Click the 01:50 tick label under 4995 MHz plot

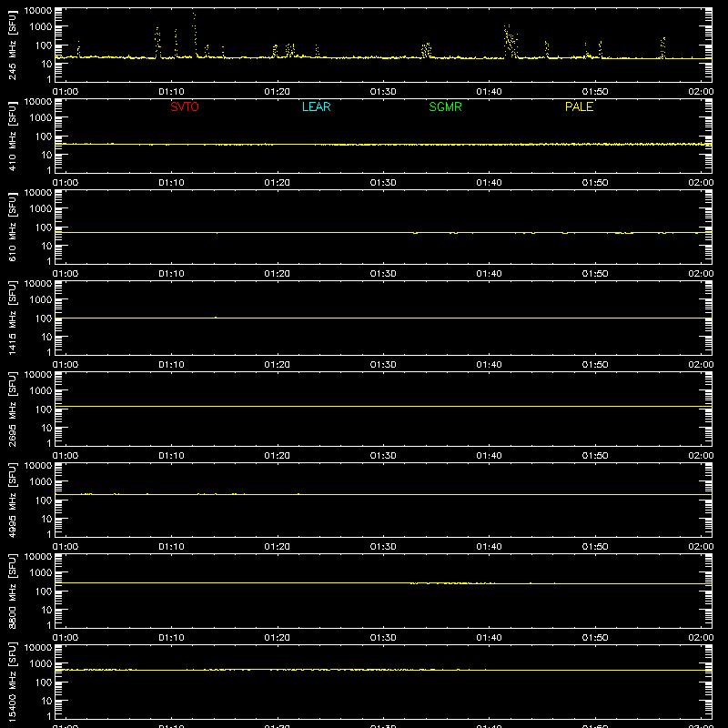pyautogui.click(x=595, y=547)
